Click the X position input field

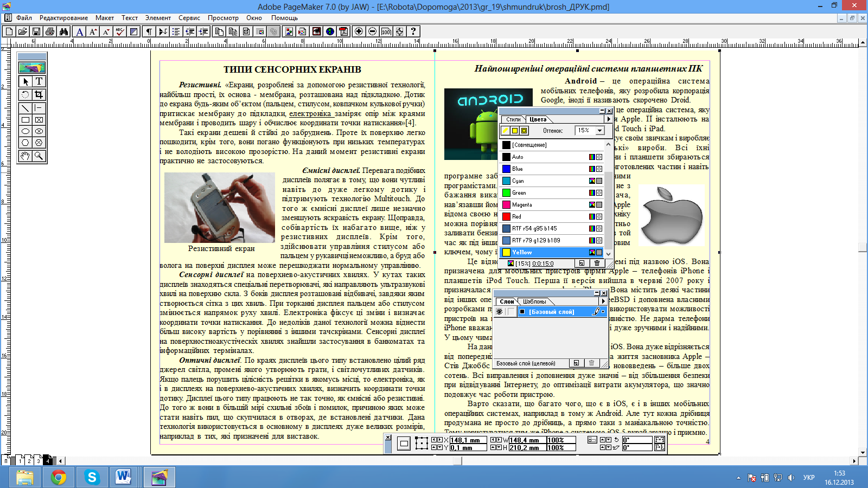tap(468, 440)
